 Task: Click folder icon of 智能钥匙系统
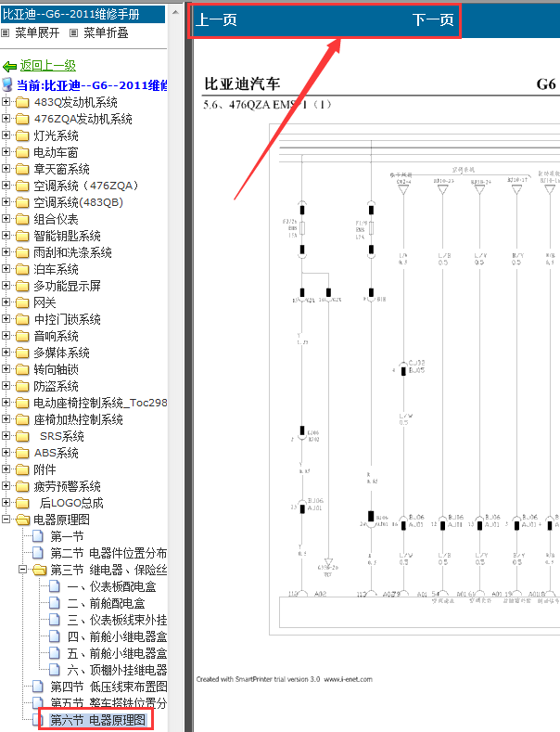click(22, 237)
